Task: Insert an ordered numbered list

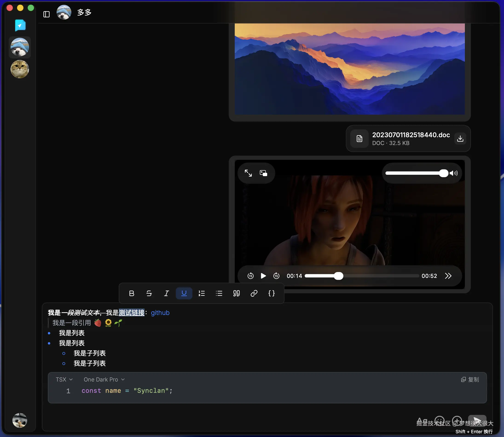Action: [202, 293]
